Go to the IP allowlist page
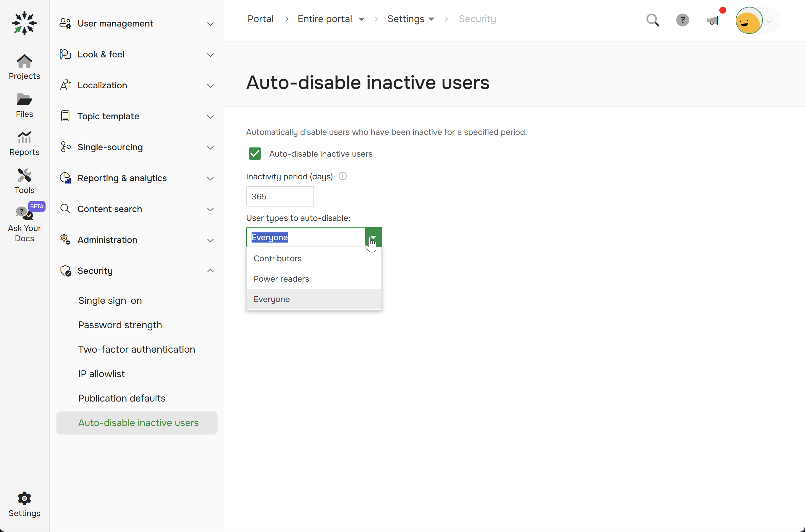Screen dimensions: 805x532 click(101, 374)
